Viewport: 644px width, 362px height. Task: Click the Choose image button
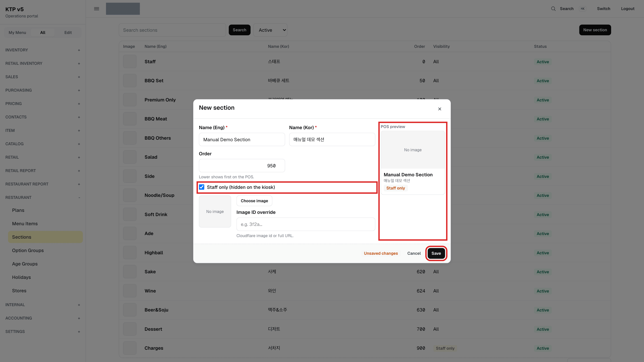254,201
